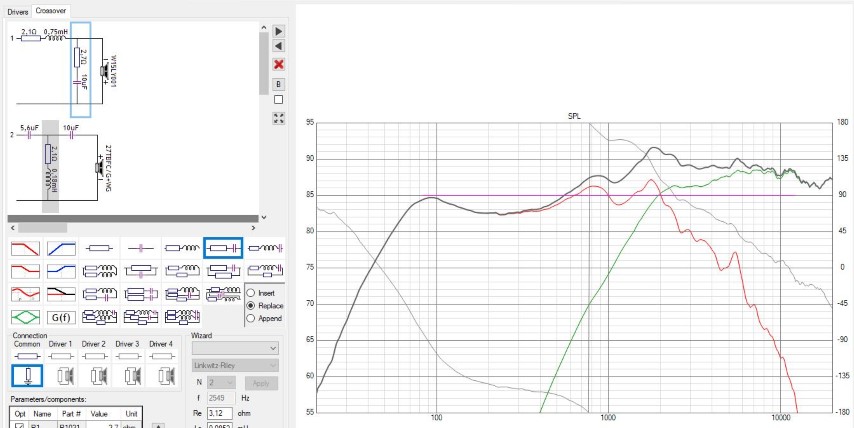Screen dimensions: 854x428
Task: Choose the Append radio option
Action: coord(251,319)
